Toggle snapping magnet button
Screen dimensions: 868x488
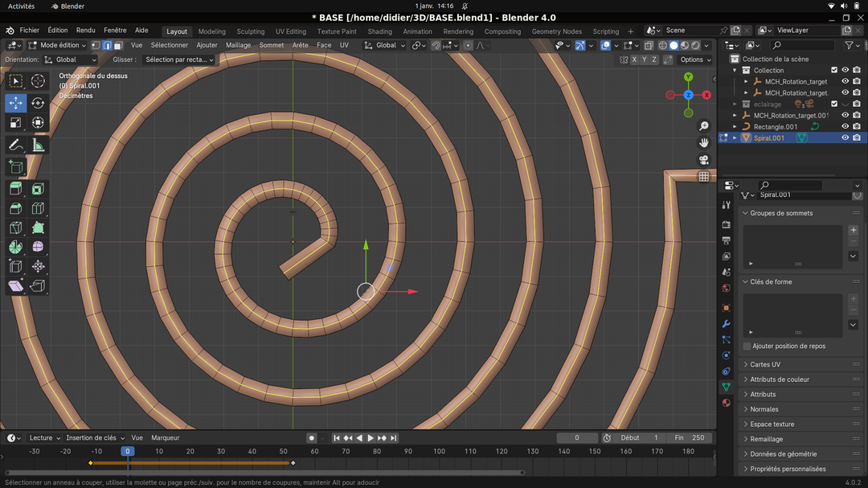[436, 45]
